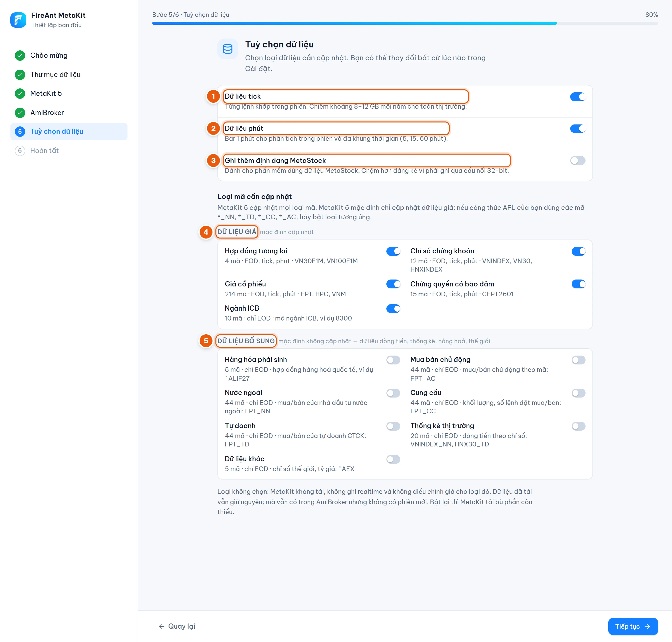Image resolution: width=672 pixels, height=642 pixels.
Task: Disable the Dữ liệu tick toggle
Action: click(578, 97)
